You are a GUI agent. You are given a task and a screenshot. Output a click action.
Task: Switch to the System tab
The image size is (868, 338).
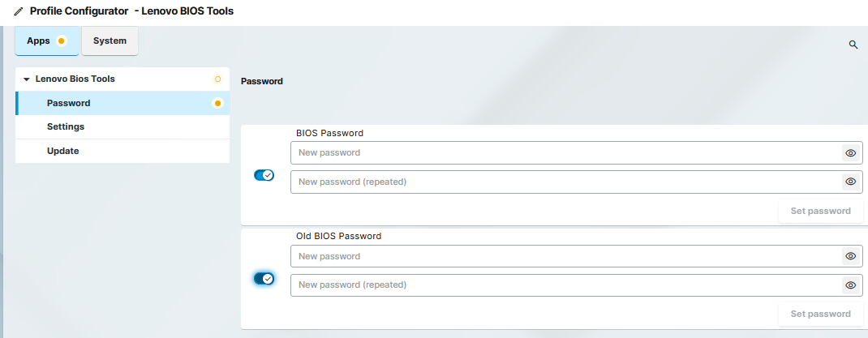(110, 41)
